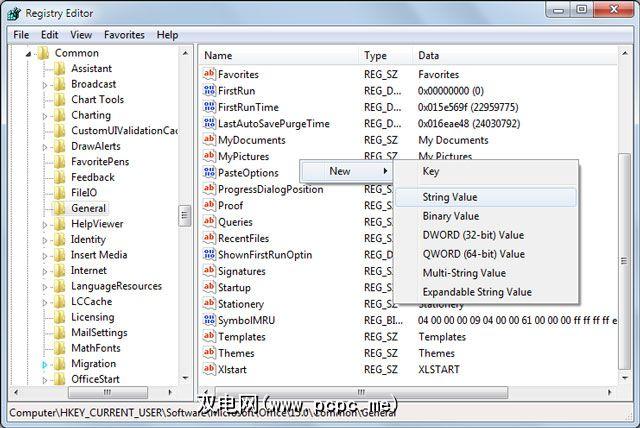Collapse the Common key
This screenshot has height=428, width=640.
click(x=28, y=53)
